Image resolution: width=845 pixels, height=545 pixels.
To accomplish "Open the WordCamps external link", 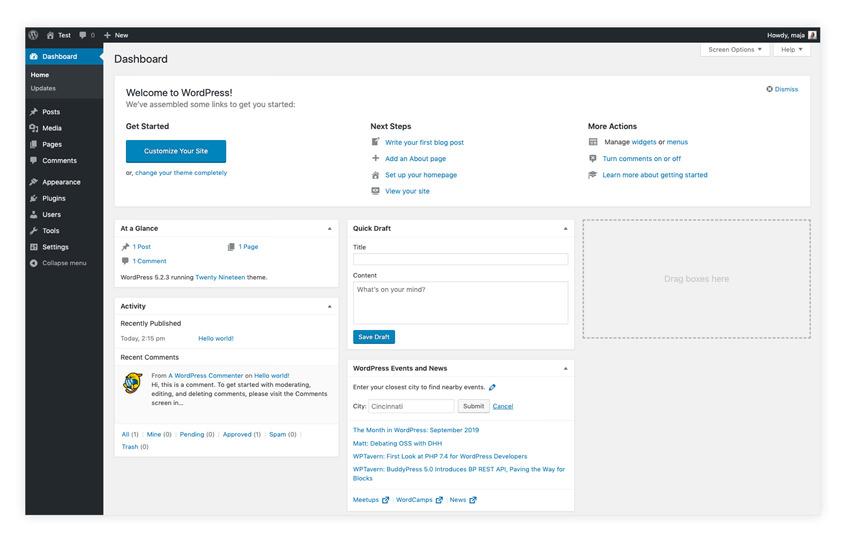I will tap(419, 500).
